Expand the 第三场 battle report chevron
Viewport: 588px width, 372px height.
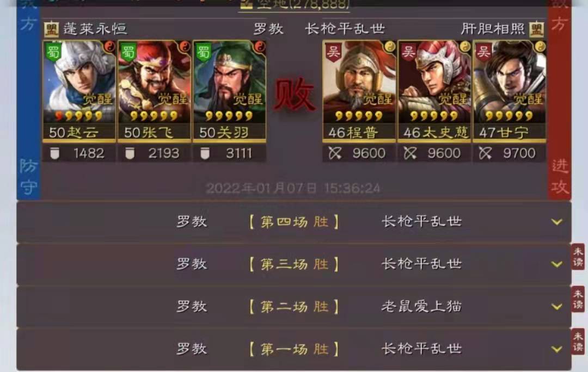point(557,264)
